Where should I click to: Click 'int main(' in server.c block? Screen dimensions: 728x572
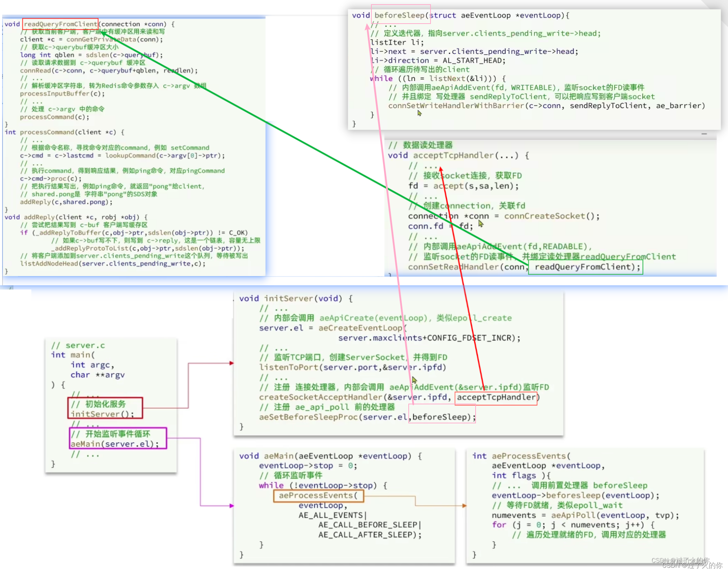73,355
